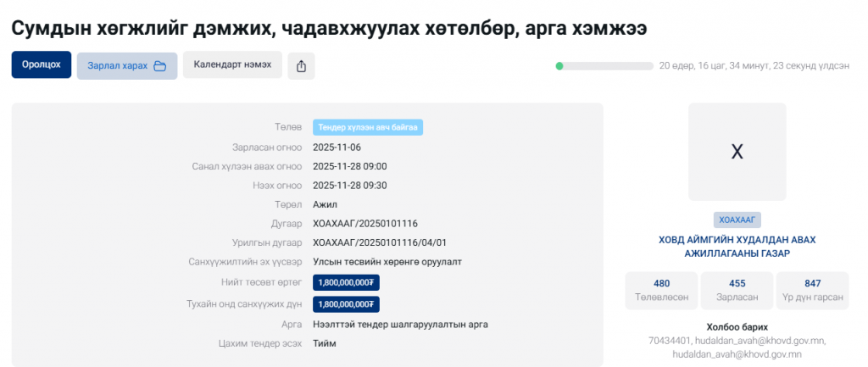The image size is (868, 367).
Task: Click the ХОАХААГ tag under the avatar
Action: (x=737, y=220)
